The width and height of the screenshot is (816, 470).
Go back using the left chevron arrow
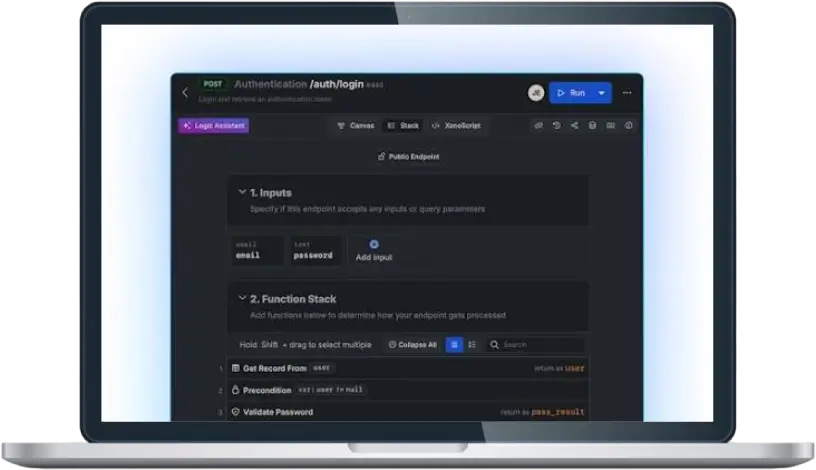tap(185, 93)
